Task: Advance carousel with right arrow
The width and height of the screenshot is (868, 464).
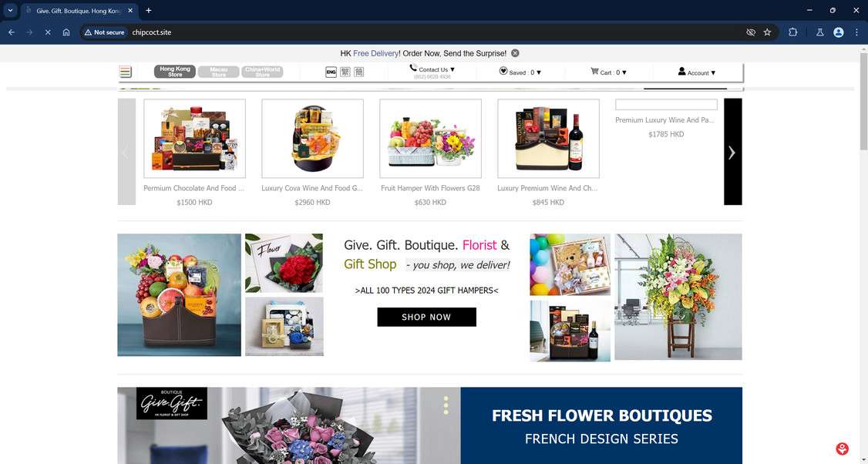Action: tap(732, 152)
